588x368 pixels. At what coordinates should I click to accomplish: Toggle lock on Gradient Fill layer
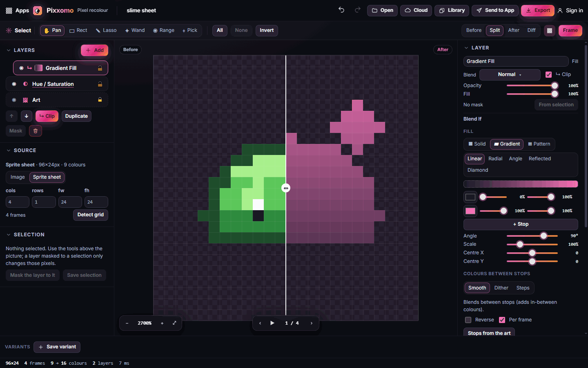click(100, 68)
